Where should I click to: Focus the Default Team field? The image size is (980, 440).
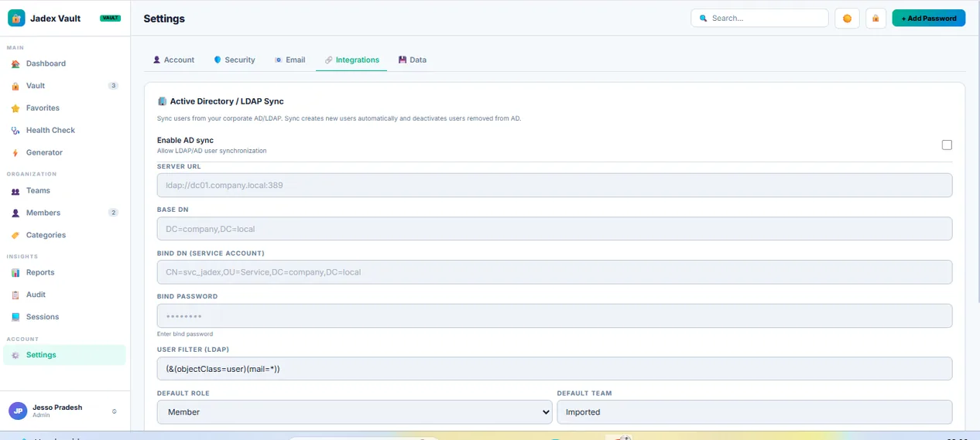pos(755,412)
